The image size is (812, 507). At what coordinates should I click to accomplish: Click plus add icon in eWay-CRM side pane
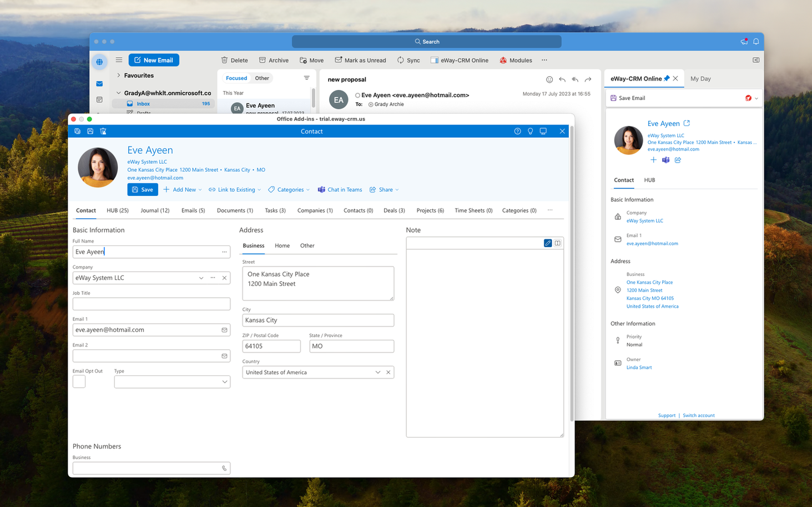pos(653,160)
